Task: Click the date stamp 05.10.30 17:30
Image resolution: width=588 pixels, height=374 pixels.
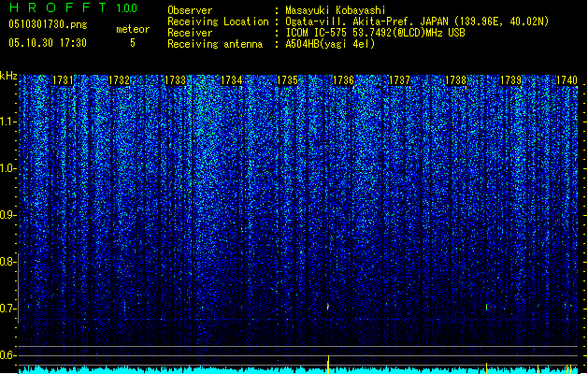Action: tap(48, 43)
